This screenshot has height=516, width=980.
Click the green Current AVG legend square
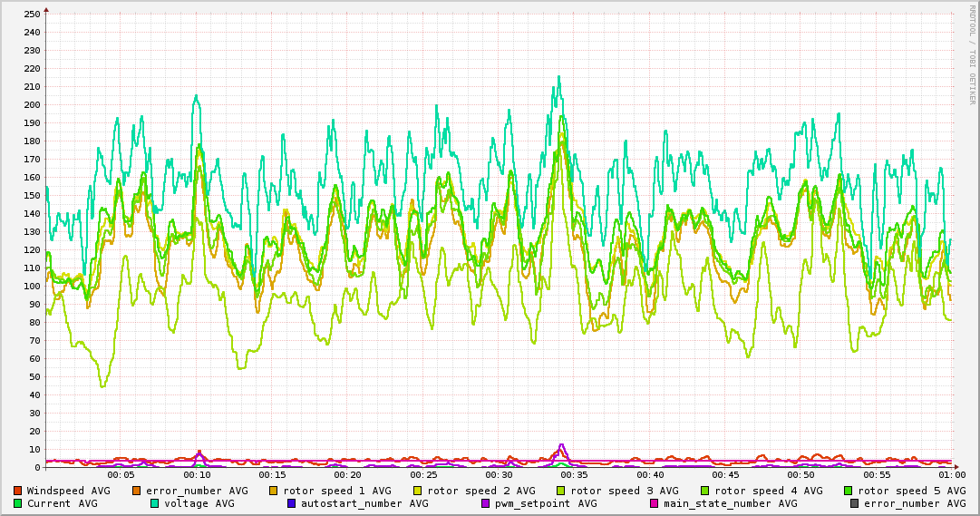[18, 503]
